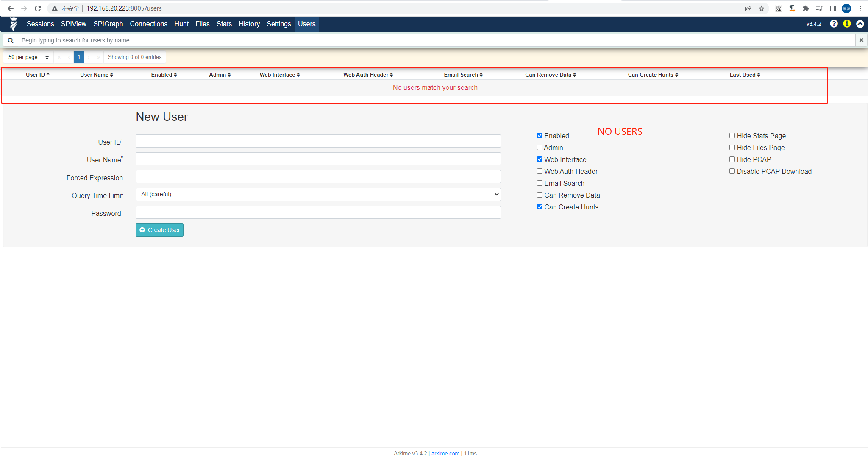
Task: Click the previous page arrow in pagination
Action: click(x=69, y=57)
